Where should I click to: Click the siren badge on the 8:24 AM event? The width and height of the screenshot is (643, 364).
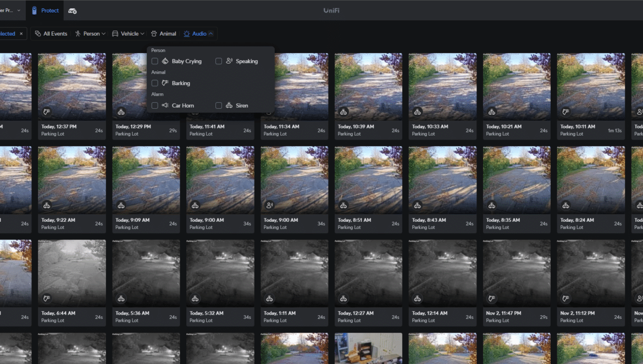tap(566, 205)
